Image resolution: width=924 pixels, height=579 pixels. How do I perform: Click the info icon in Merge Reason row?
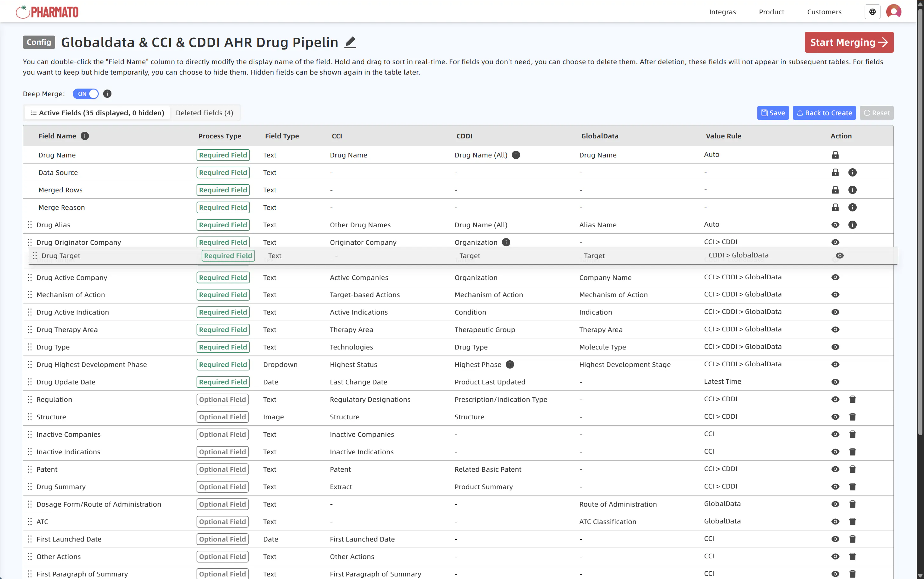click(x=852, y=208)
